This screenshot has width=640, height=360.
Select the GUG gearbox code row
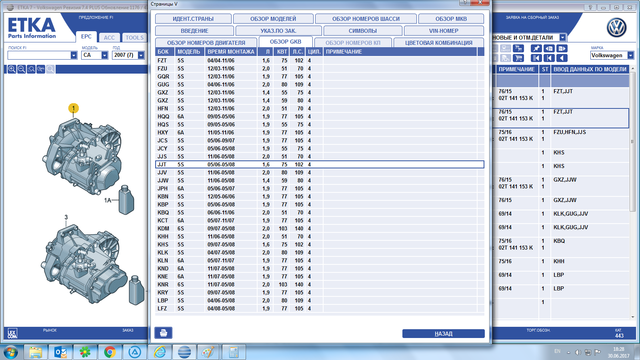320,84
